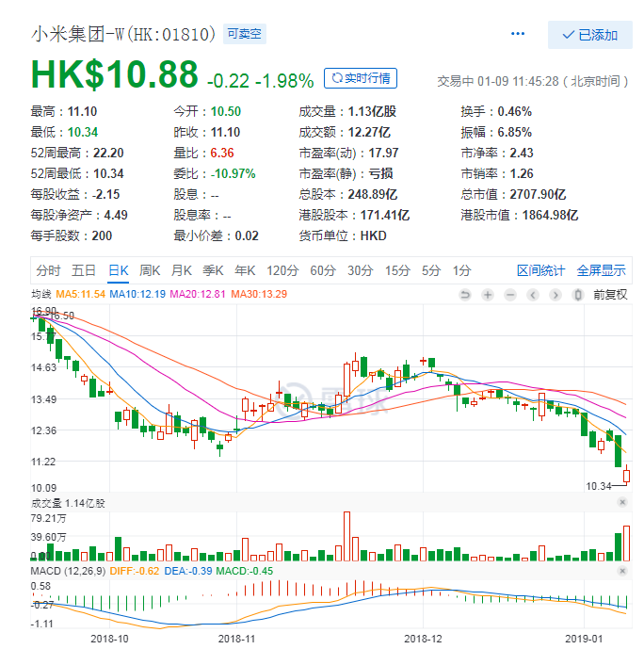Viewport: 644px width, 649px height.
Task: Click the MA5:11.54 legend label
Action: 81,294
